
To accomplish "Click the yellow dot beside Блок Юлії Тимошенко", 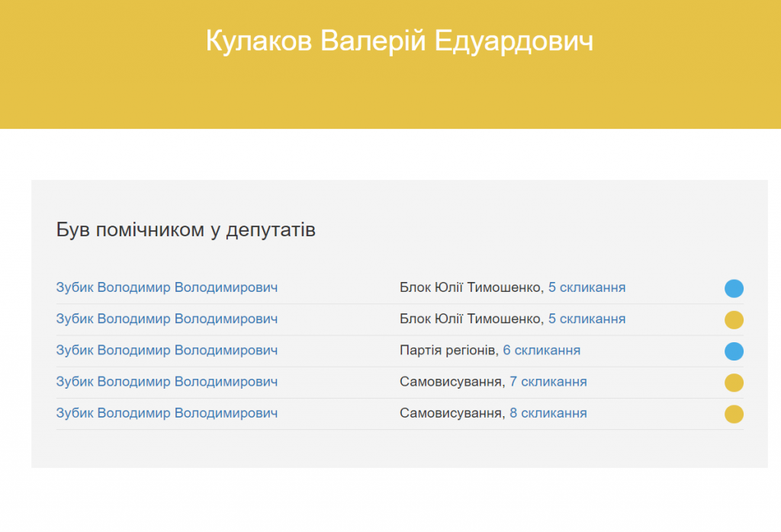I will pos(734,320).
